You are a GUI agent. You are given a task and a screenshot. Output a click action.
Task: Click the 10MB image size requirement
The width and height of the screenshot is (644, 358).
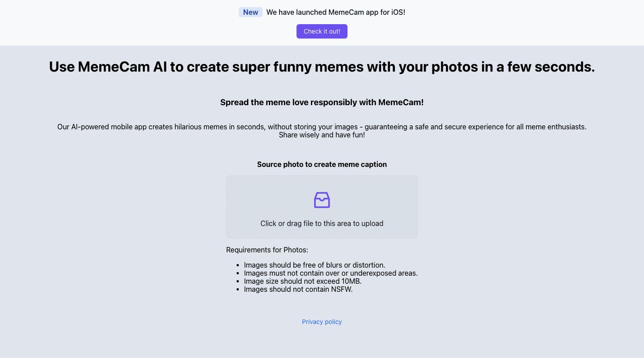pos(302,281)
